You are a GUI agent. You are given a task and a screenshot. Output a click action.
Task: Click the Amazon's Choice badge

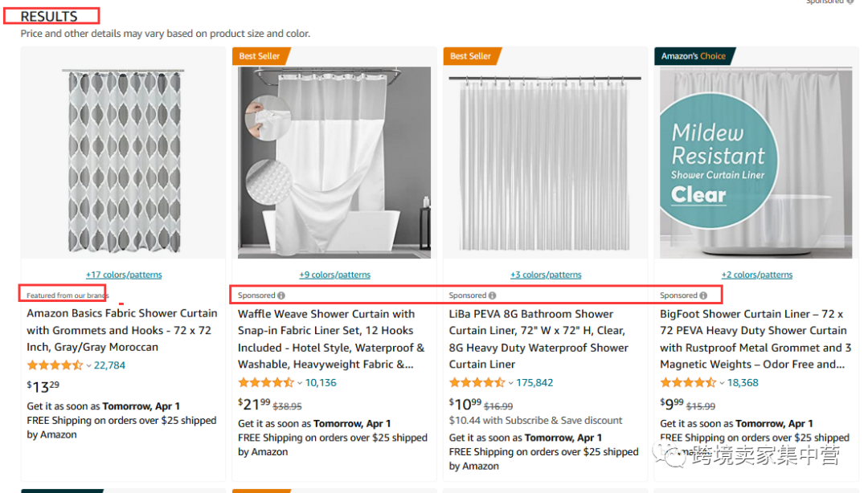pyautogui.click(x=693, y=56)
